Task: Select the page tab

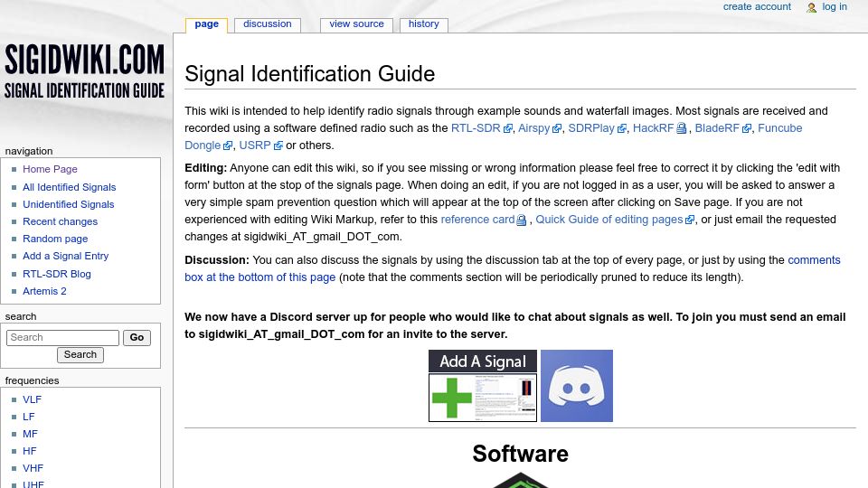Action: (x=206, y=24)
